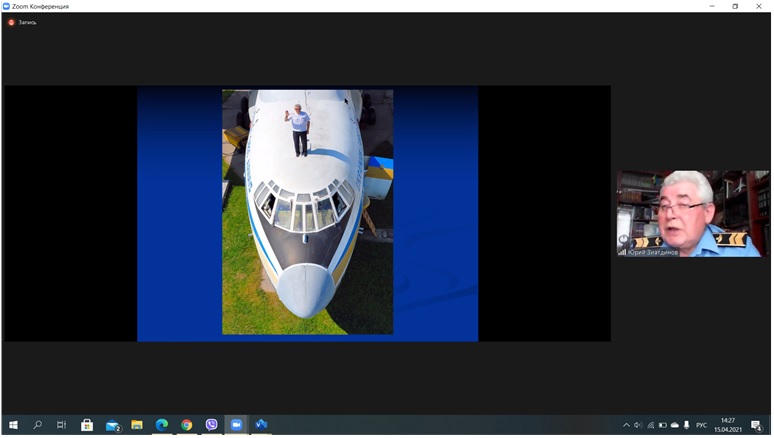774x438 pixels.
Task: Click the red recording indicator icon
Action: (x=12, y=21)
